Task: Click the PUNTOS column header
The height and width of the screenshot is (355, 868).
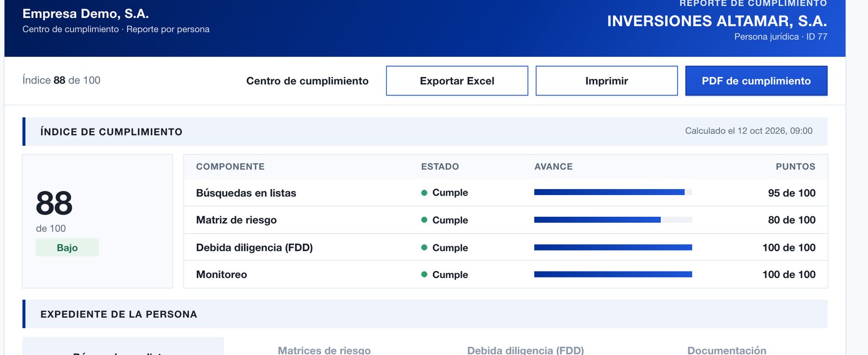Action: pyautogui.click(x=795, y=167)
